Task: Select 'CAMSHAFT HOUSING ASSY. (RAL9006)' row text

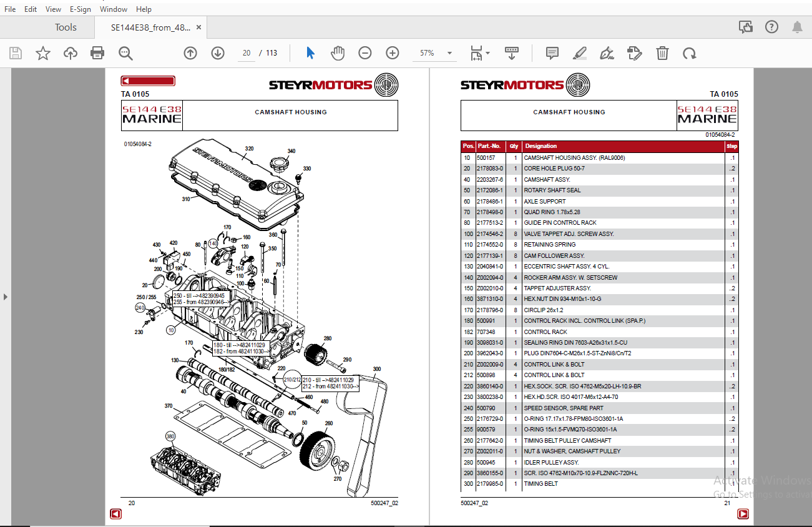Action: [574, 158]
